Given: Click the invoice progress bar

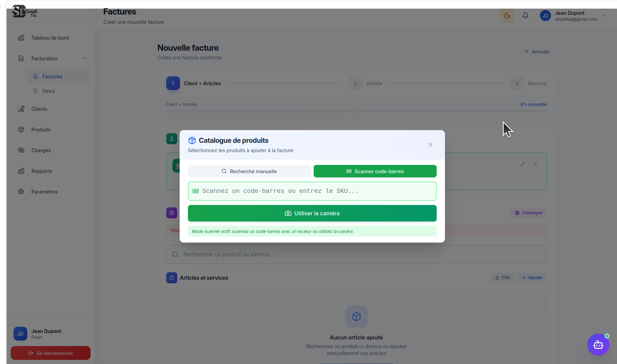Looking at the screenshot, I should click(356, 111).
